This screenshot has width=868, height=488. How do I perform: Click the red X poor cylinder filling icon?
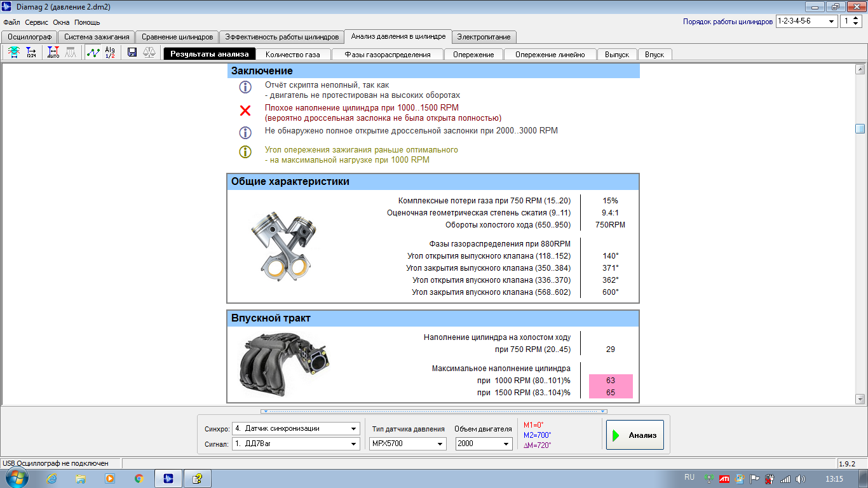[x=245, y=111]
